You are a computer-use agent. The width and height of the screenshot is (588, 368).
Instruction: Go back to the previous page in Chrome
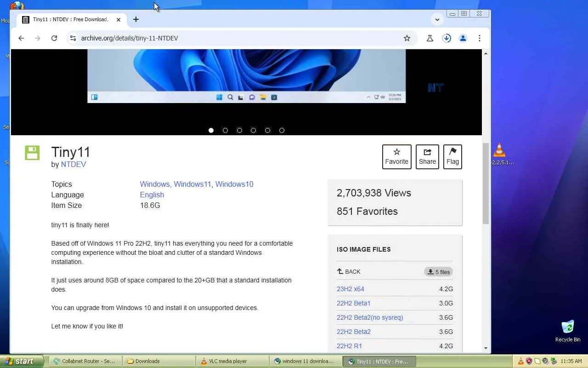coord(21,38)
